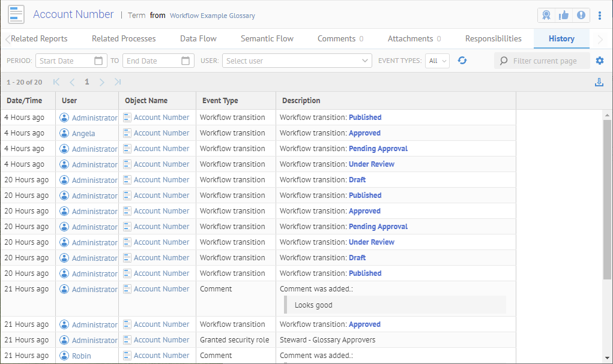This screenshot has width=613, height=364.
Task: Click the download history export icon
Action: 599,82
